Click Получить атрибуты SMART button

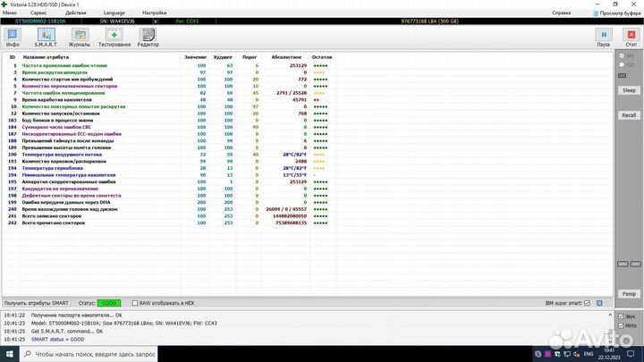click(x=37, y=303)
